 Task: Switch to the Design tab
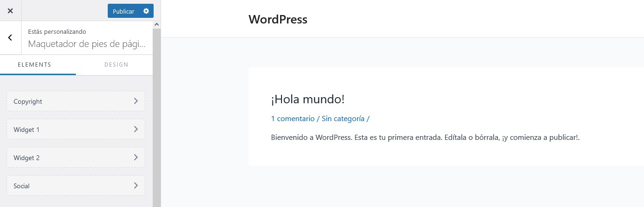pos(116,65)
